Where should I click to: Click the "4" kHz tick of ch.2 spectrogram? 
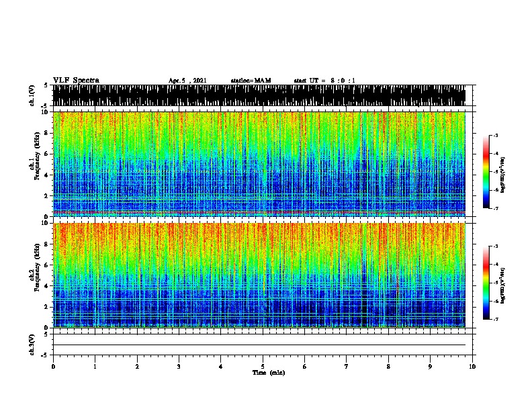coord(48,286)
